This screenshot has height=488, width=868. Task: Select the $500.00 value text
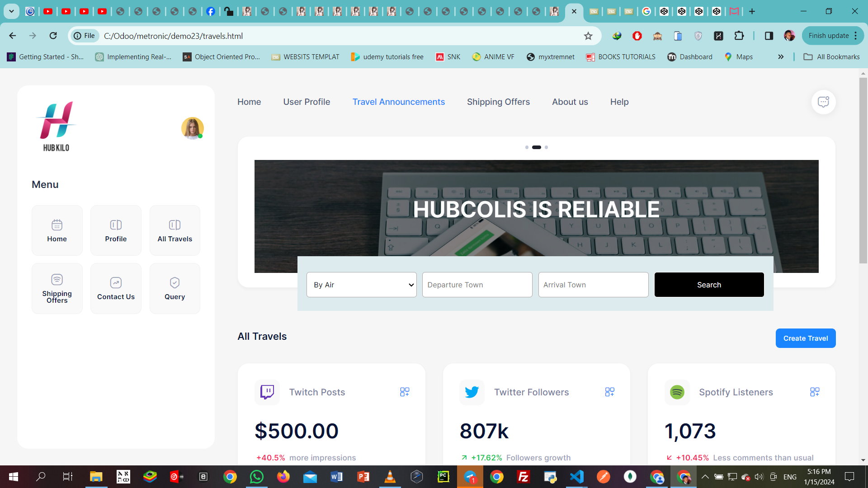pos(297,431)
